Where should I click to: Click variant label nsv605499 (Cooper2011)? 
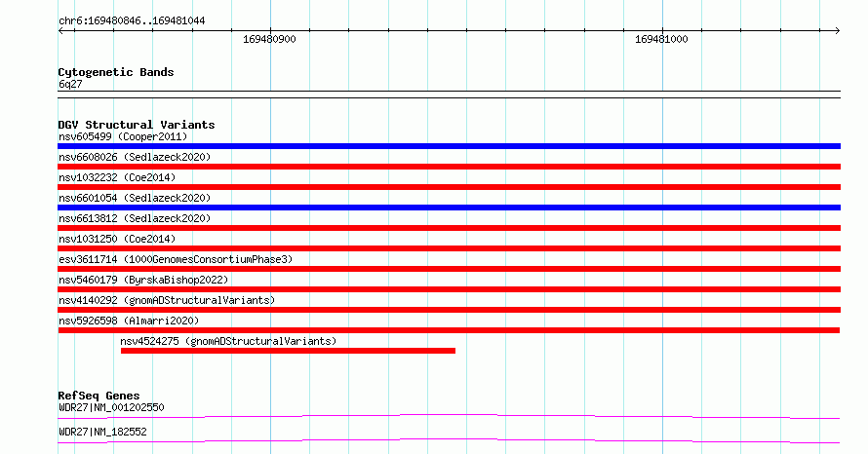click(x=123, y=136)
